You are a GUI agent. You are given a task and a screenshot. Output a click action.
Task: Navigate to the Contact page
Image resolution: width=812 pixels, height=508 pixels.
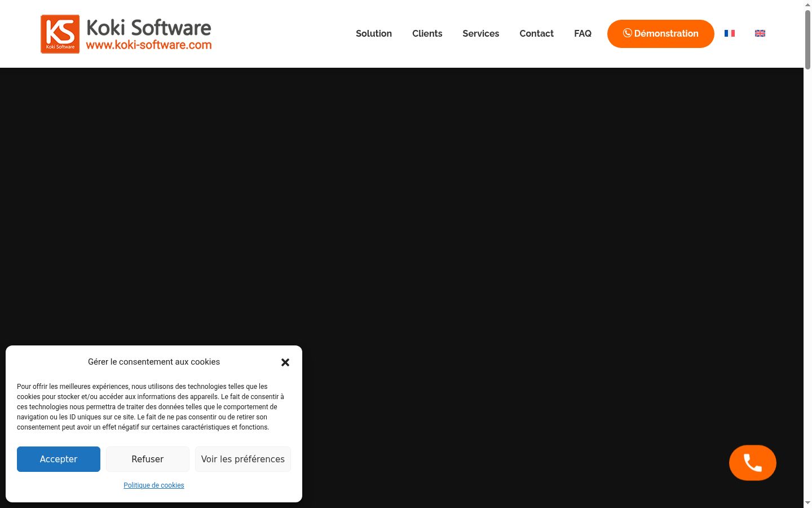click(537, 33)
